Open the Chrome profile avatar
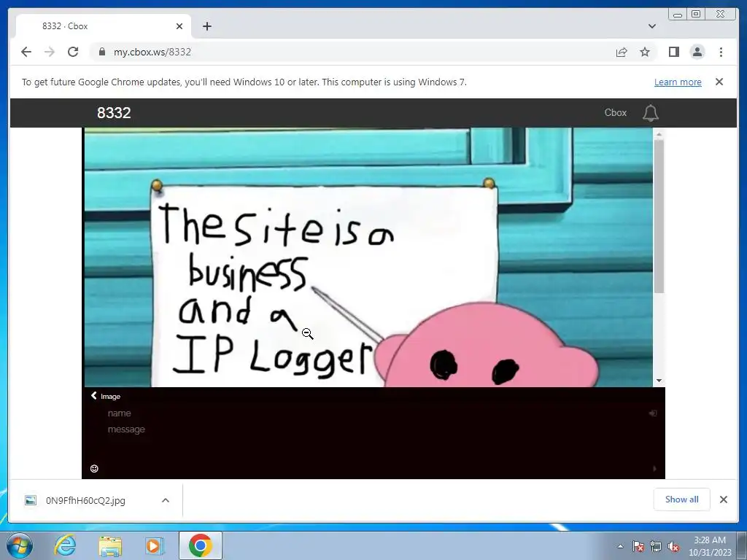This screenshot has height=560, width=747. point(697,52)
